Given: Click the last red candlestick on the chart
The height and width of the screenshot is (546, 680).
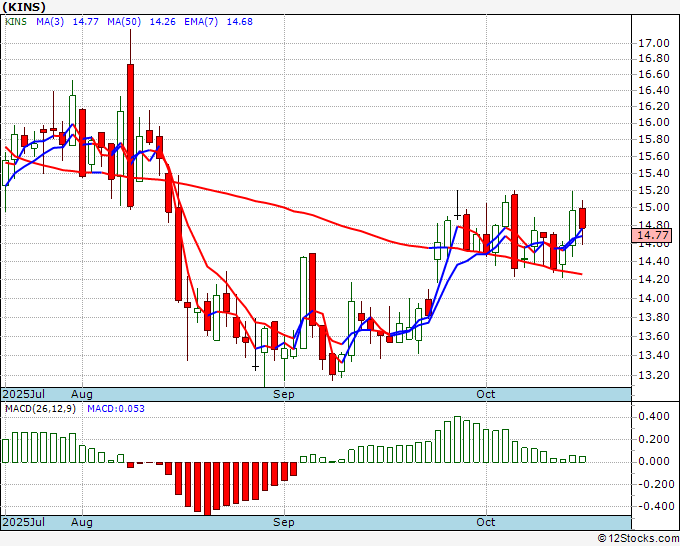Looking at the screenshot, I should pyautogui.click(x=582, y=218).
